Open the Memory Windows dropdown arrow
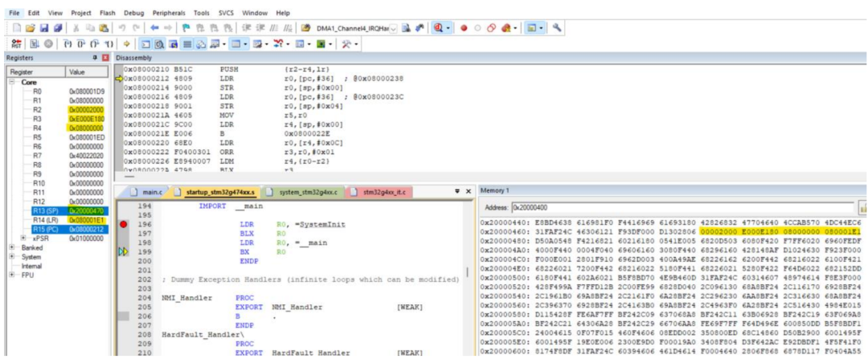Viewport: 868px width, 359px height. coord(245,43)
